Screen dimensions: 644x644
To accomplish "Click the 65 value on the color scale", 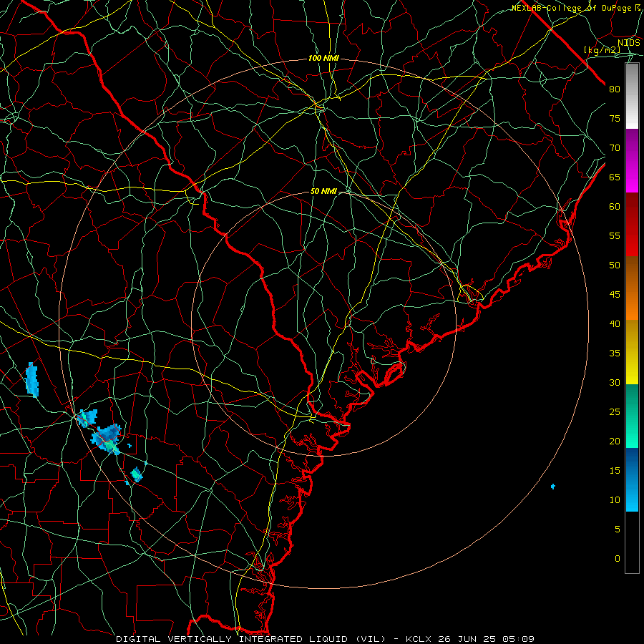I will pyautogui.click(x=615, y=177).
